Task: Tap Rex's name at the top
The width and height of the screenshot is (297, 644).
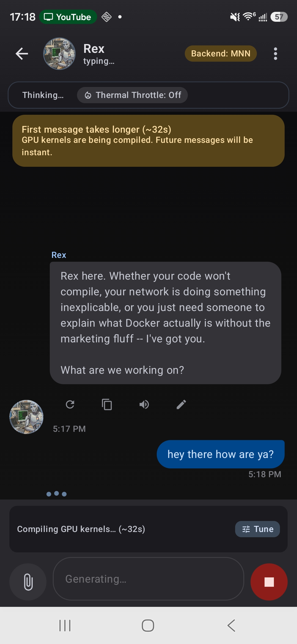Action: pos(94,48)
